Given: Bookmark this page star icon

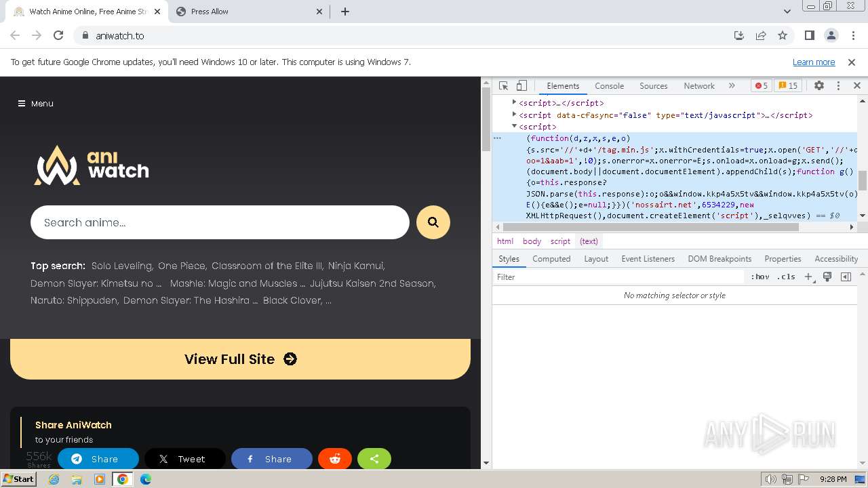Looking at the screenshot, I should (783, 36).
